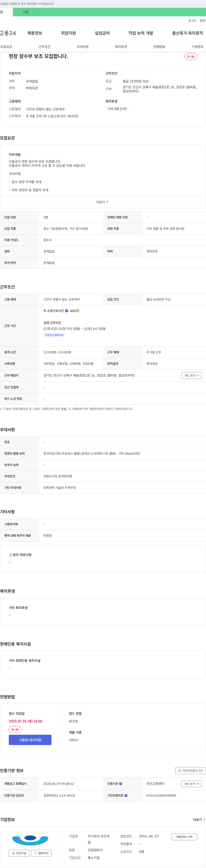Click job title 현장 잠수부 보조 모집합니다.
The image size is (206, 868).
38,56
